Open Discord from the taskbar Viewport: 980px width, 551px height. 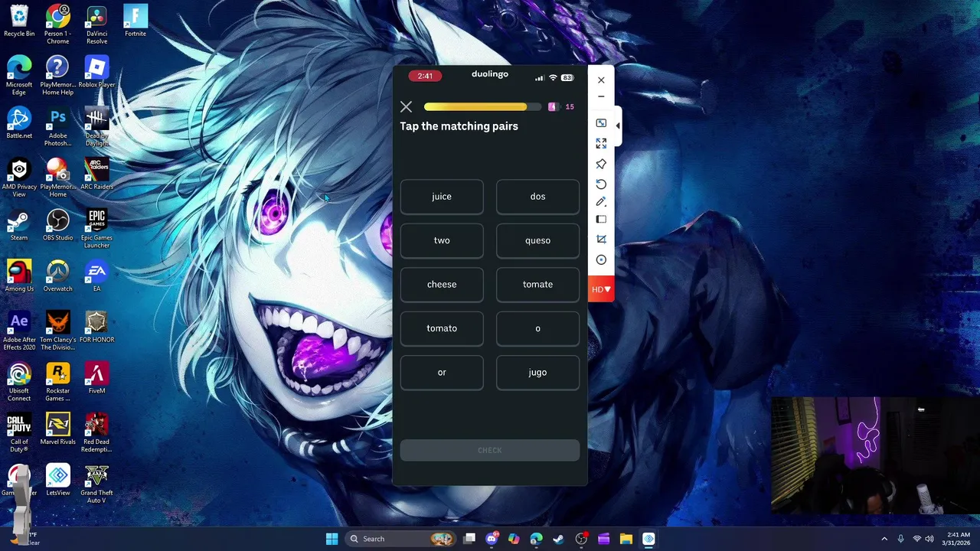492,539
